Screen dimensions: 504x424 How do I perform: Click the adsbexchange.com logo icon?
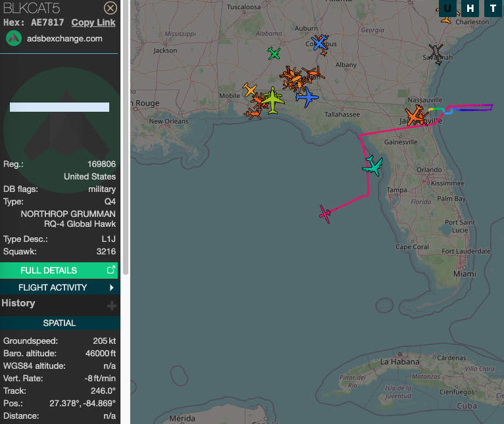coord(14,38)
